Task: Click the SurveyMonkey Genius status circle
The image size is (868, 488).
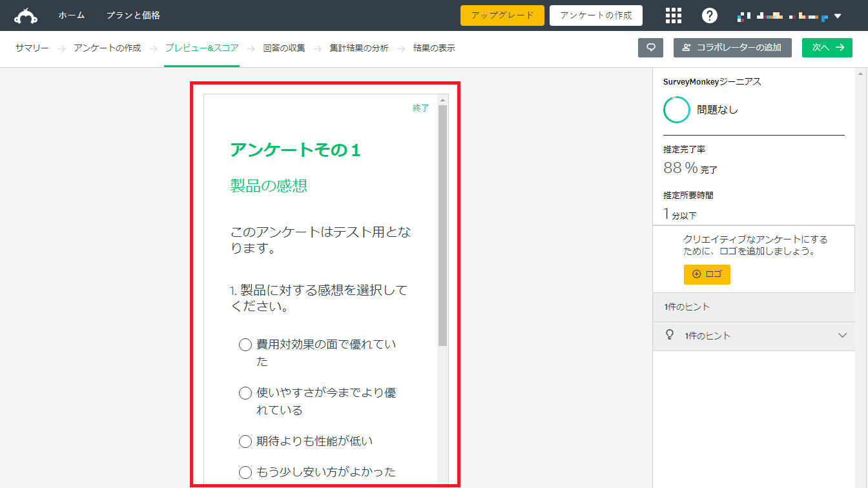Action: click(676, 109)
